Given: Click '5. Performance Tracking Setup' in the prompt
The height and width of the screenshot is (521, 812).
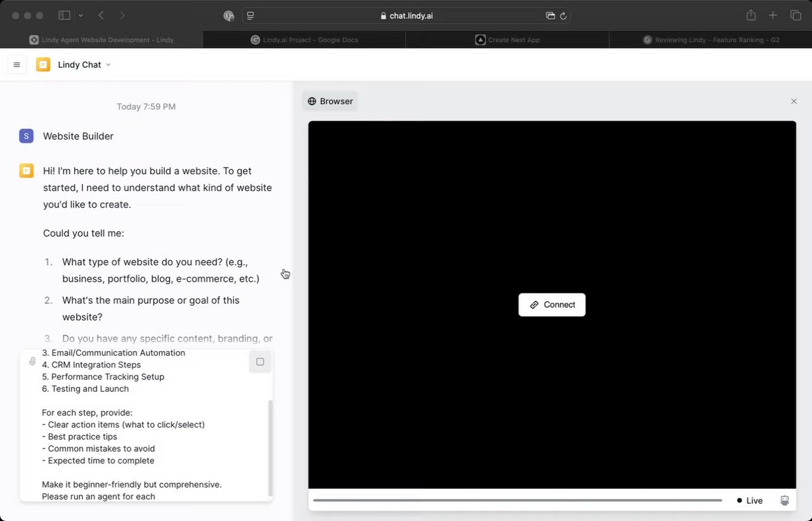Looking at the screenshot, I should [x=103, y=377].
